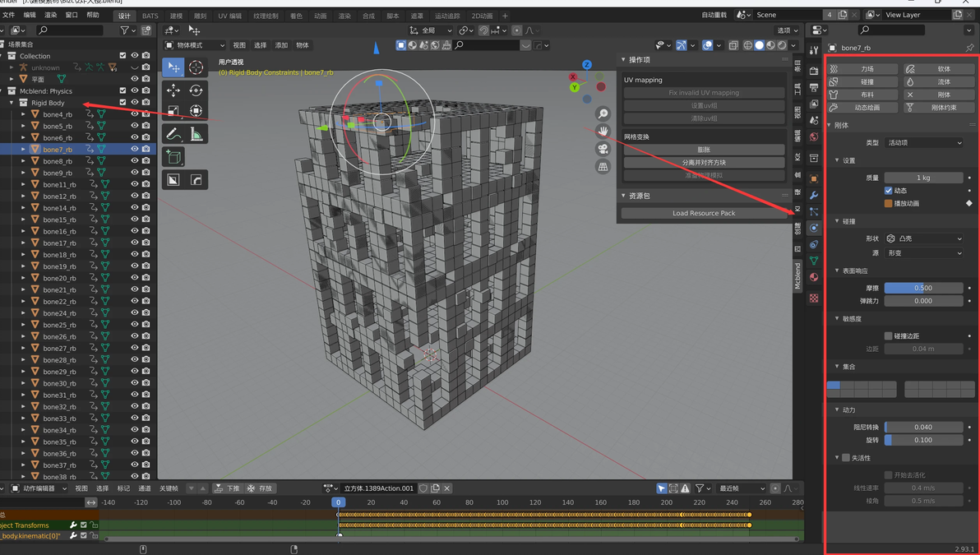The height and width of the screenshot is (555, 980).
Task: Click the Load Resource Pack button
Action: coord(703,213)
